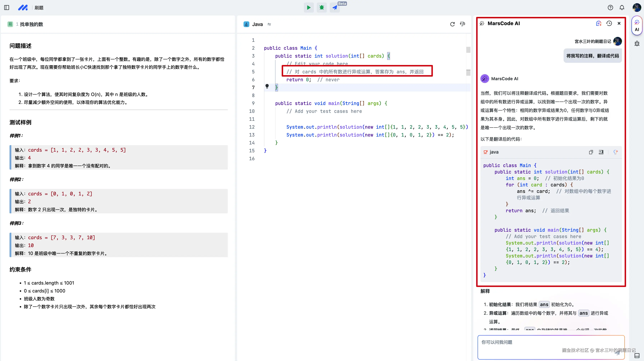
Task: Insert AI code into the editor
Action: (601, 152)
